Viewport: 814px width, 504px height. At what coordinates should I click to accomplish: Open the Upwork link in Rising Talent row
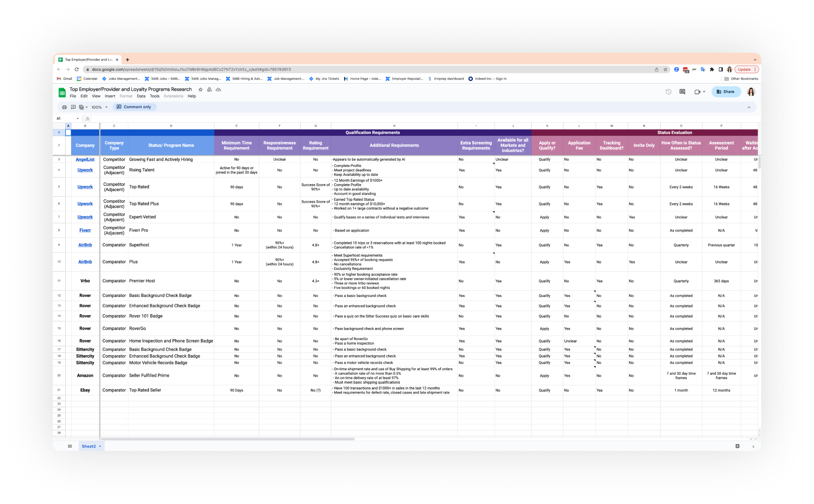[85, 170]
